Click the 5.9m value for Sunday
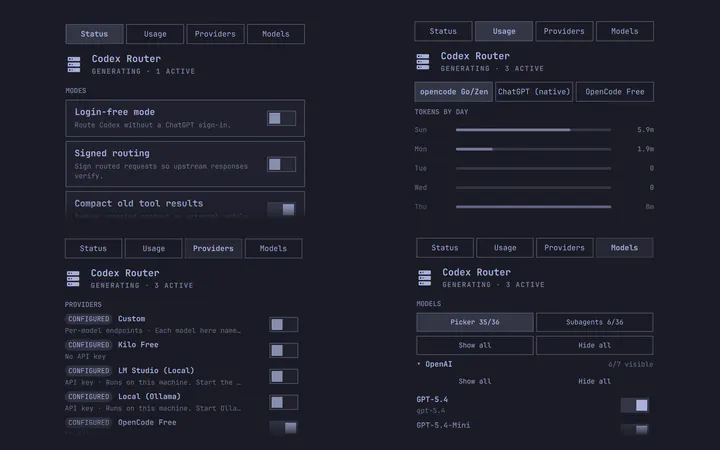 [x=645, y=130]
